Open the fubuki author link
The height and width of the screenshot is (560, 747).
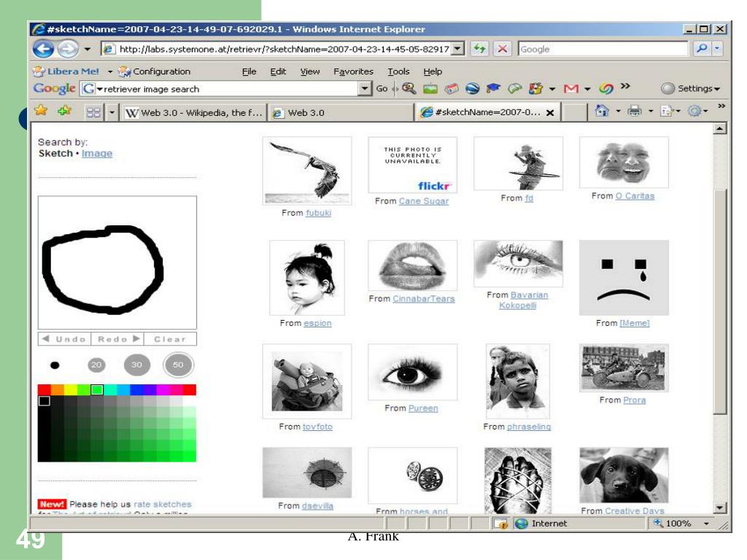click(x=318, y=213)
